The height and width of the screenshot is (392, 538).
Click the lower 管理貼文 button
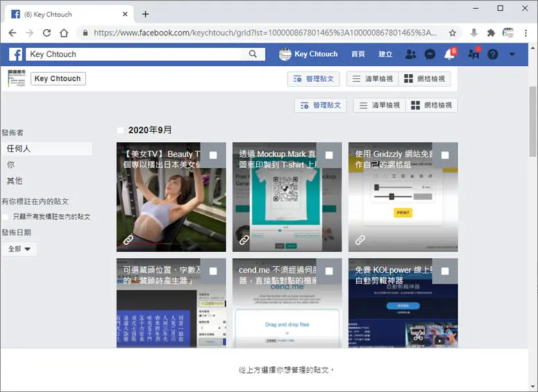click(x=321, y=105)
